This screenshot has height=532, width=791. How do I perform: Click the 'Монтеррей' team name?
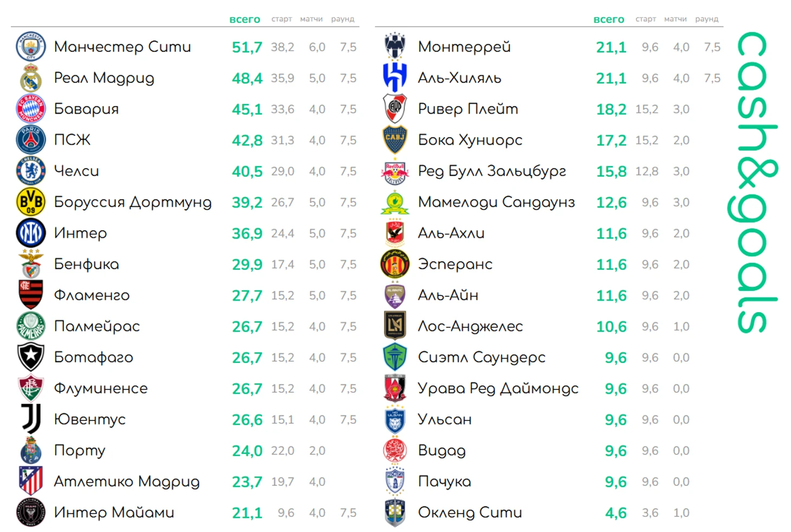pyautogui.click(x=464, y=47)
